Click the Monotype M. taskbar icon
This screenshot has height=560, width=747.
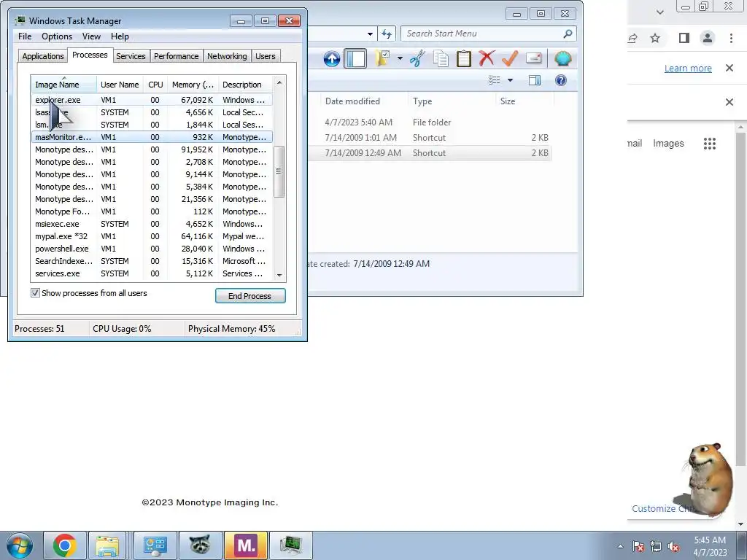(x=246, y=545)
